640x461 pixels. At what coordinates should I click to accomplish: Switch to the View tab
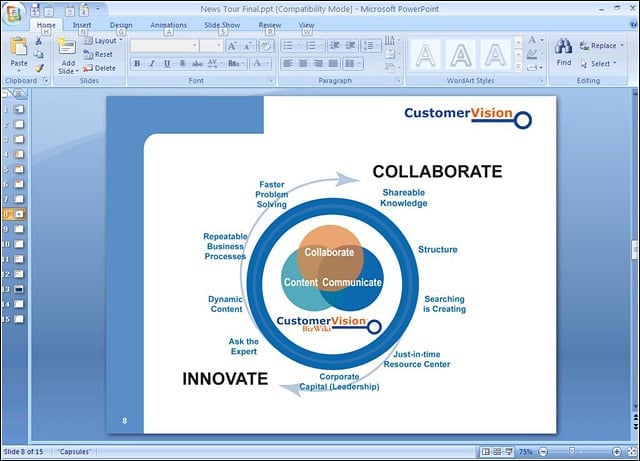point(306,25)
